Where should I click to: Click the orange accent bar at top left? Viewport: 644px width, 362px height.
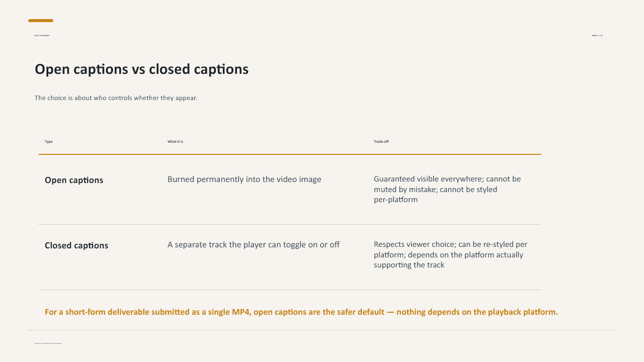coord(41,21)
